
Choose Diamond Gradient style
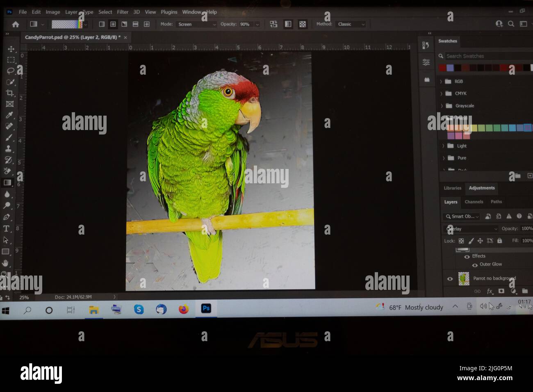pyautogui.click(x=146, y=24)
